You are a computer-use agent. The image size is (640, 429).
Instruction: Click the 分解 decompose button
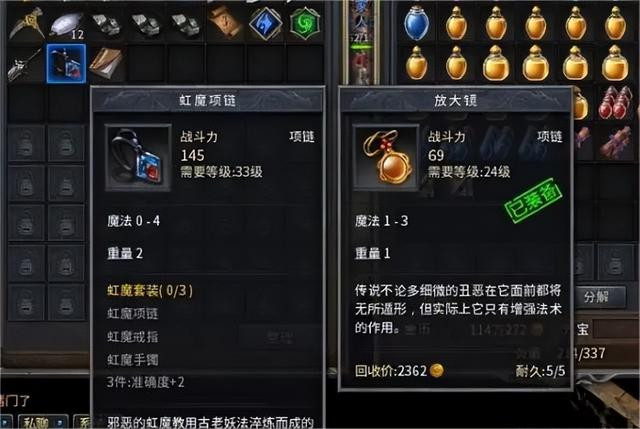click(x=597, y=297)
